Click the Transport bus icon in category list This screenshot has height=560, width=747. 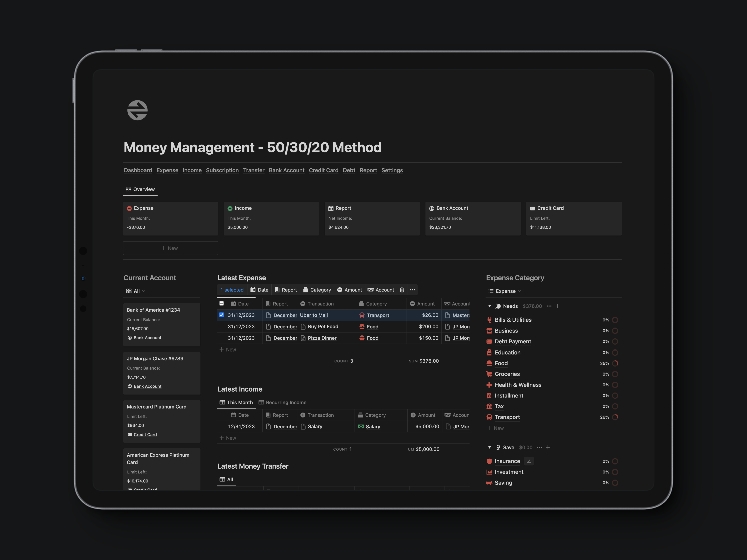(489, 417)
